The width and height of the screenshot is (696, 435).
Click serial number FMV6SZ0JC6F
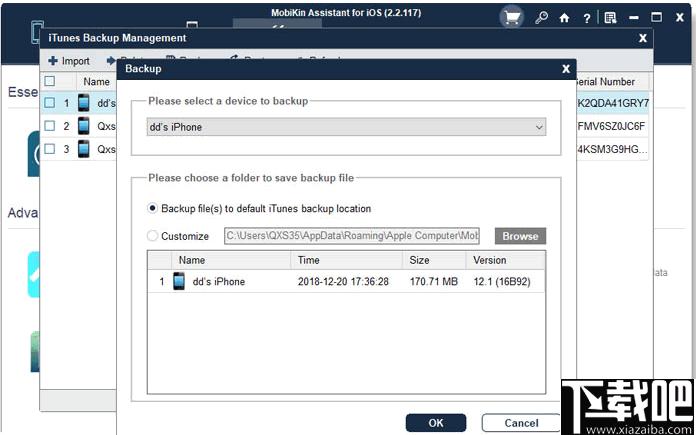click(611, 127)
